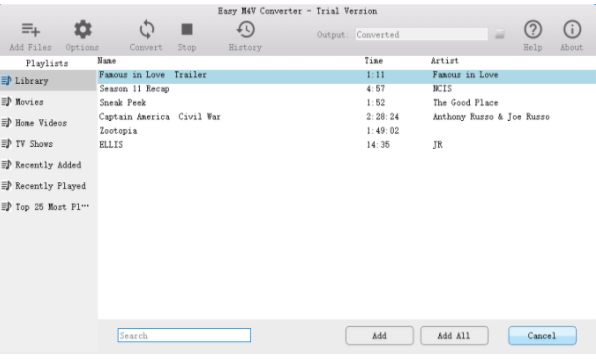Click Anthony Russo & Joe Russo cell
The height and width of the screenshot is (360, 596).
[491, 117]
